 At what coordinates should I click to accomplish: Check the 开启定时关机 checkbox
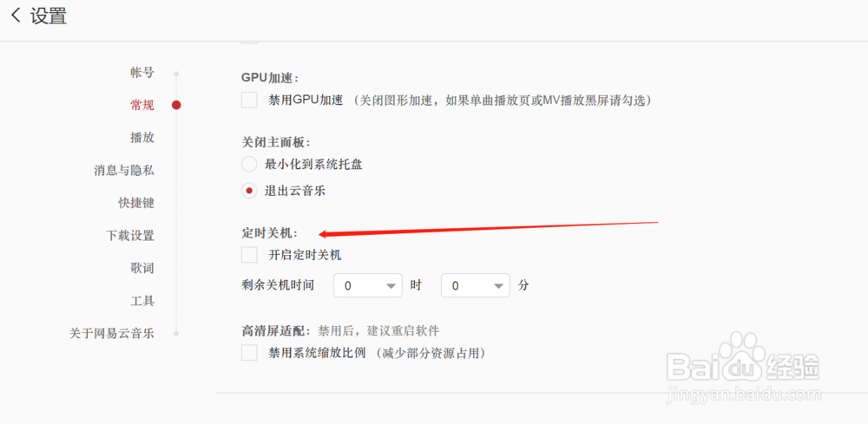click(249, 255)
